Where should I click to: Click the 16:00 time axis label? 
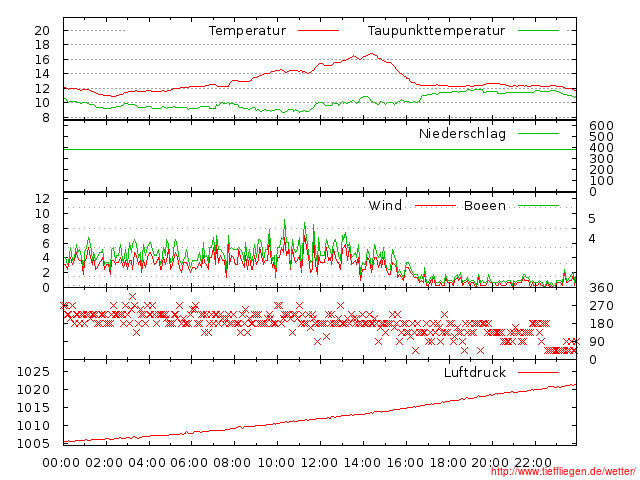point(405,463)
